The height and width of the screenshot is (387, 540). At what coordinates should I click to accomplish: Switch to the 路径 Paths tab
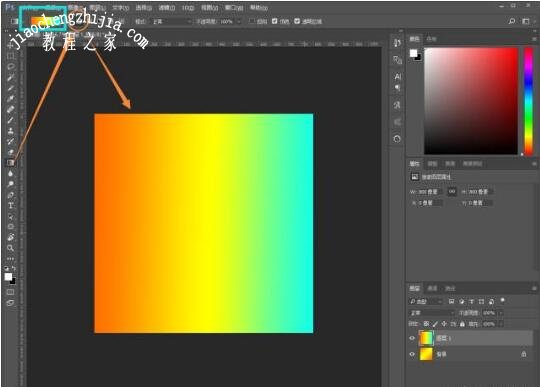(x=450, y=288)
